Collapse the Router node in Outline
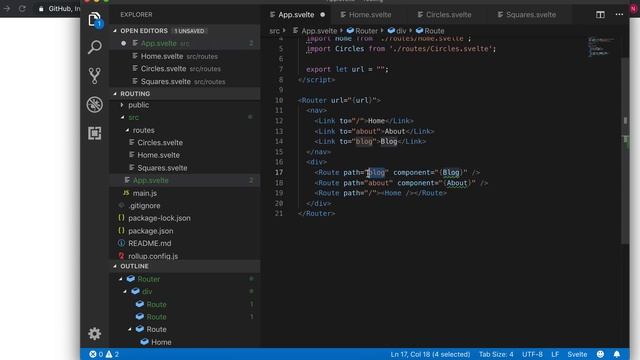 121,279
